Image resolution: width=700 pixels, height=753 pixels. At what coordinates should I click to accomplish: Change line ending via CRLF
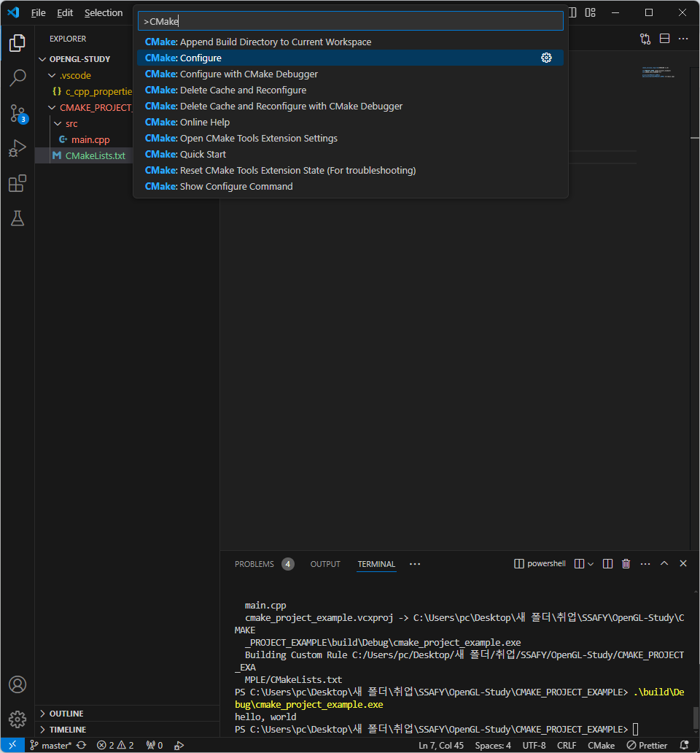click(x=567, y=745)
